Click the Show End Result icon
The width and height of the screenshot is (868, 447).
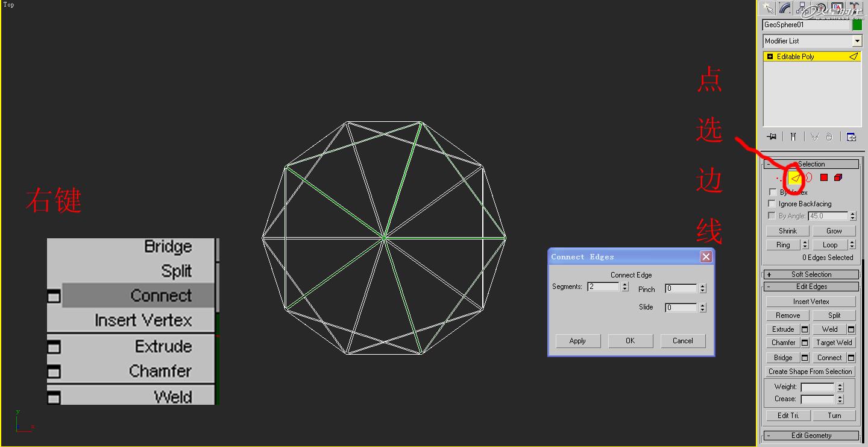coord(793,136)
